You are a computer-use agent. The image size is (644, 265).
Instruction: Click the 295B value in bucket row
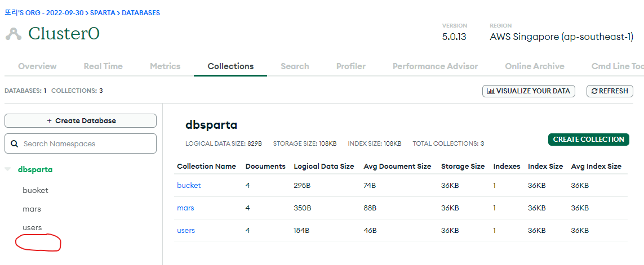coord(303,186)
